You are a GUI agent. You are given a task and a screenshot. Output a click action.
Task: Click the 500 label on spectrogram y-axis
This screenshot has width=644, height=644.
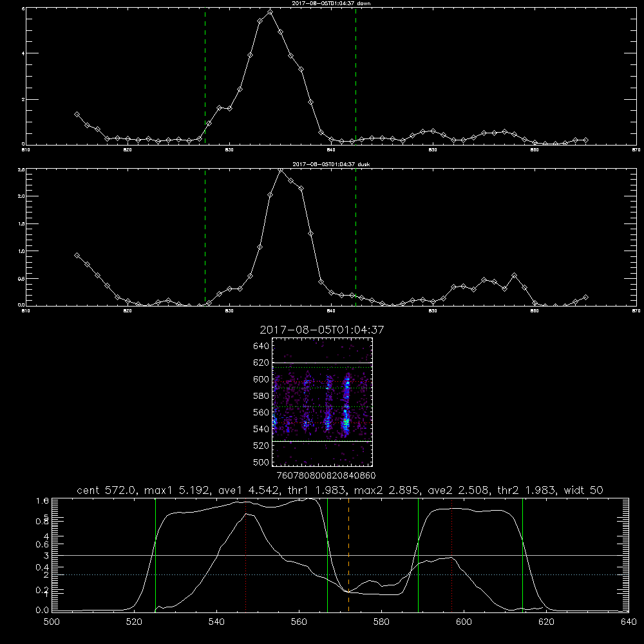tap(261, 462)
